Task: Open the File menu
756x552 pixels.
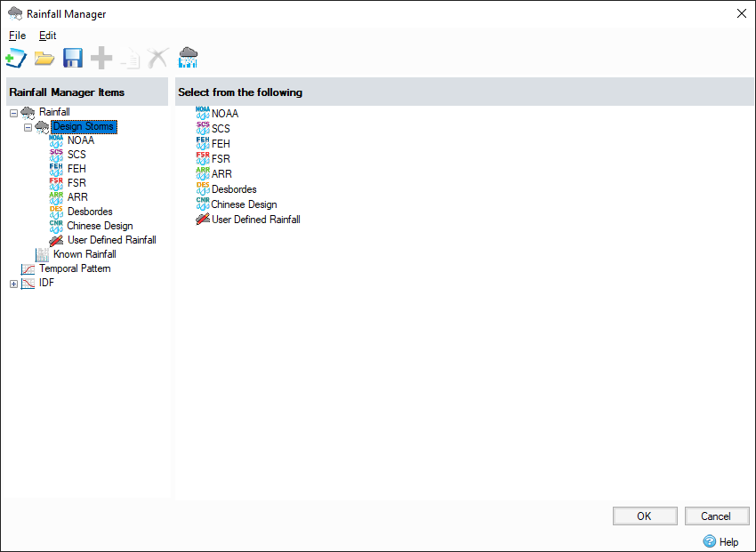Action: tap(18, 36)
